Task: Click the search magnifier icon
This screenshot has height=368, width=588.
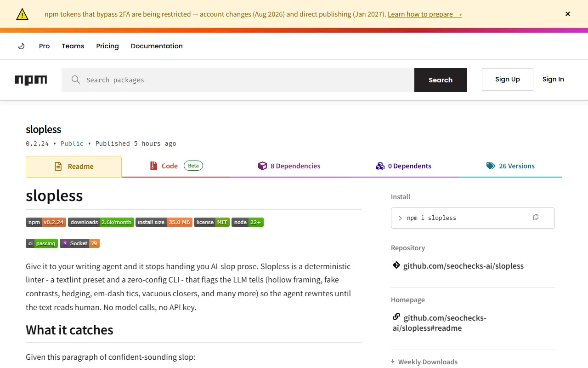Action: click(76, 80)
